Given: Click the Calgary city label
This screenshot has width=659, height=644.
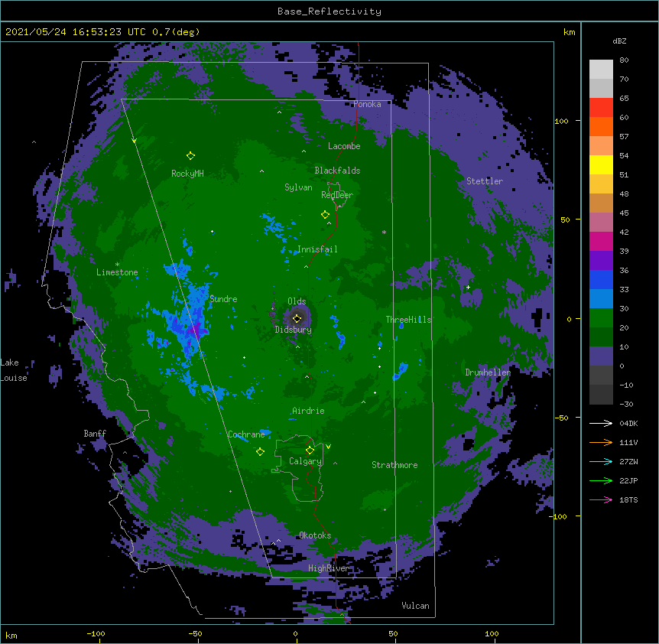Looking at the screenshot, I should coord(305,461).
